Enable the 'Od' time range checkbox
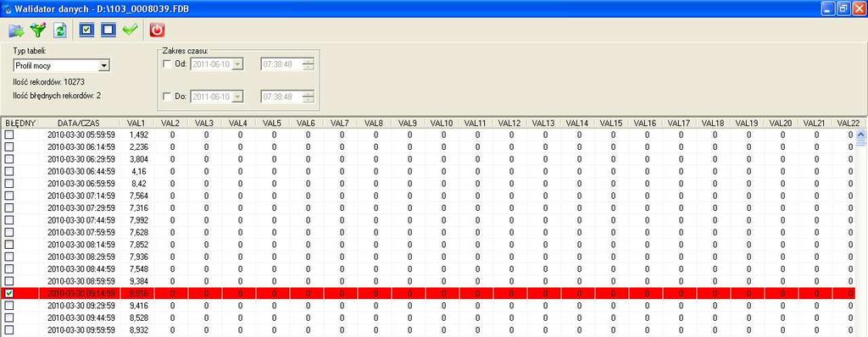The width and height of the screenshot is (868, 337). (167, 64)
